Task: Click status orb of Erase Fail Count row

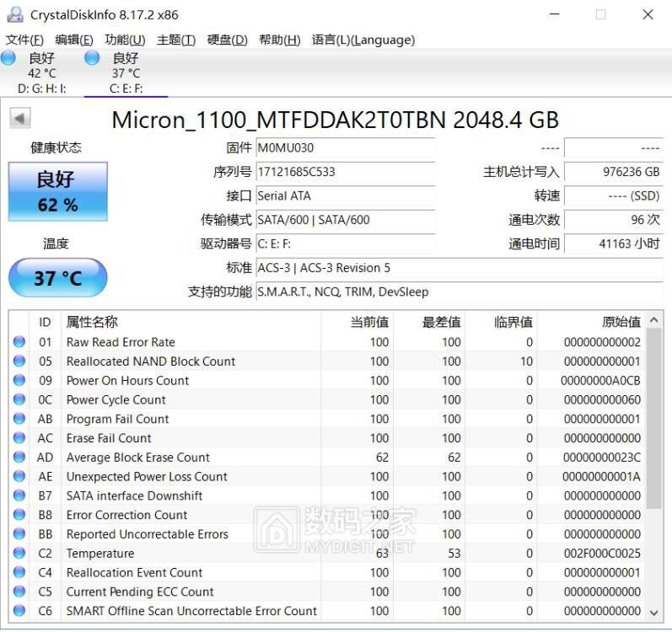Action: coord(19,437)
